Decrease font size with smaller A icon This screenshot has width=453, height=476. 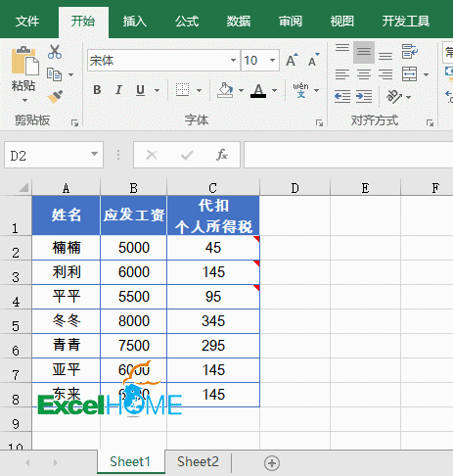[x=313, y=60]
